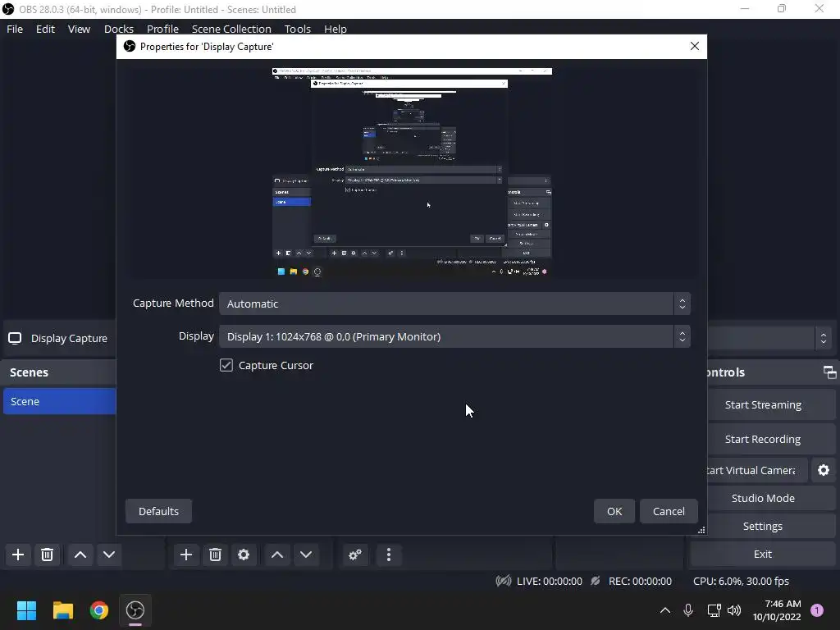Open the taskbar clock showing 7:46 AM
The height and width of the screenshot is (630, 840).
click(x=778, y=610)
